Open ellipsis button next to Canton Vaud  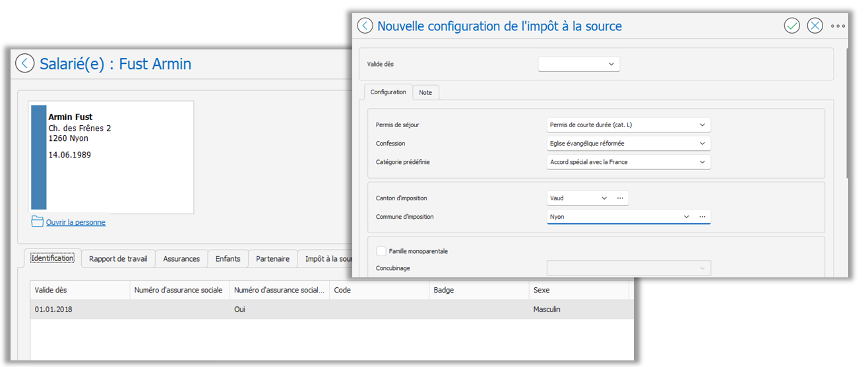pos(620,198)
